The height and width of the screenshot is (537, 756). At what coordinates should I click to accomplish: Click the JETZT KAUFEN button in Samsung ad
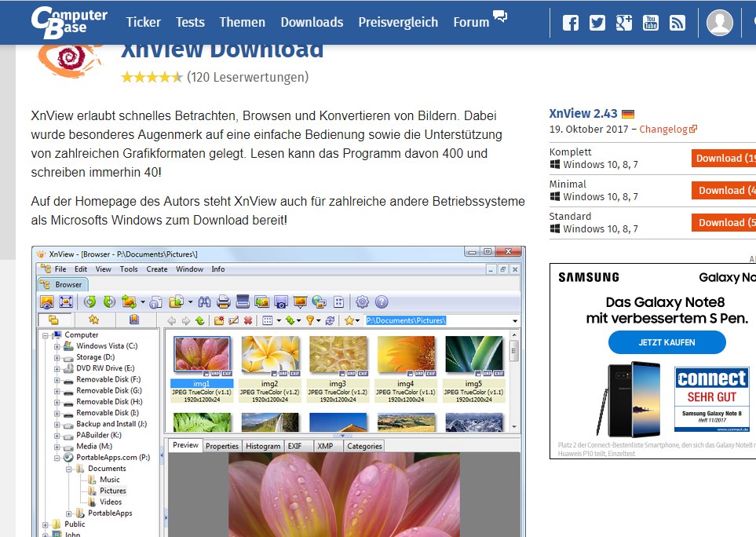click(x=667, y=342)
